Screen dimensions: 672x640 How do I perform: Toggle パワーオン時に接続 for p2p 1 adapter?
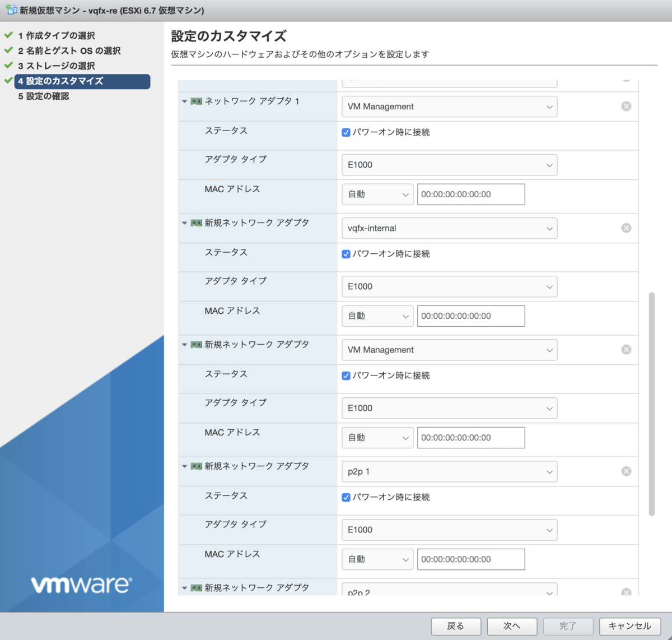346,497
